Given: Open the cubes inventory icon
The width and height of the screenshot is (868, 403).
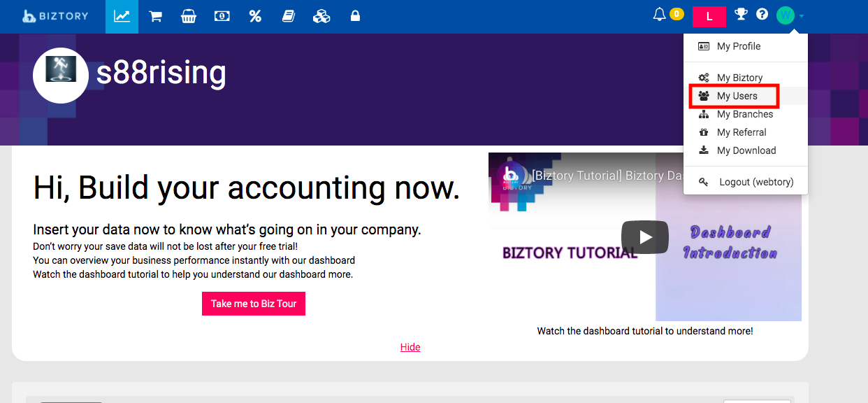Looking at the screenshot, I should click(x=321, y=16).
